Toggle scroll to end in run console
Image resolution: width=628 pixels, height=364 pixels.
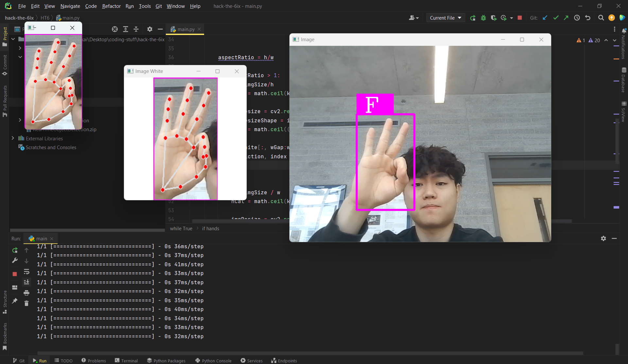pyautogui.click(x=26, y=282)
